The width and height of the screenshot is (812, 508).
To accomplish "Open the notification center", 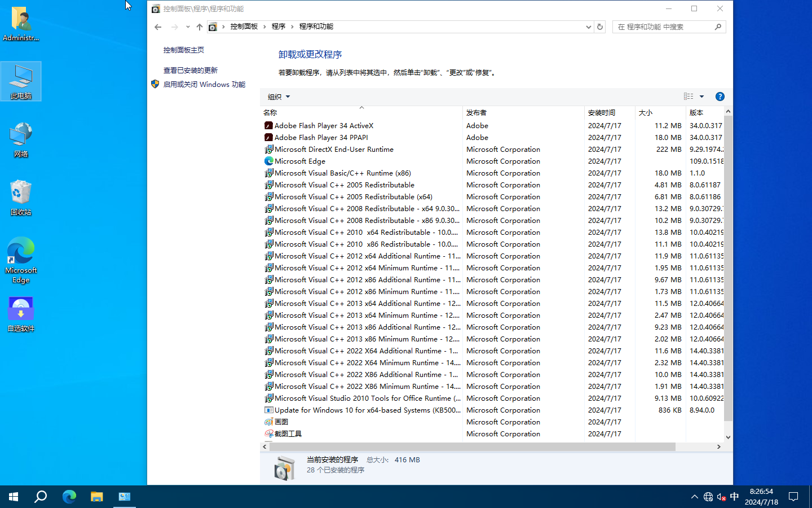I will click(x=793, y=497).
